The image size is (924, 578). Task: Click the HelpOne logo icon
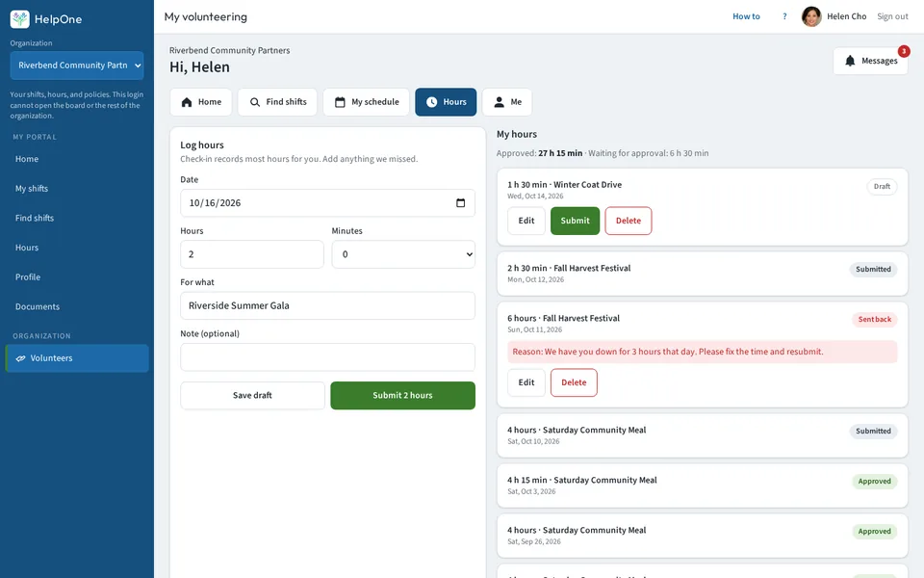point(20,19)
